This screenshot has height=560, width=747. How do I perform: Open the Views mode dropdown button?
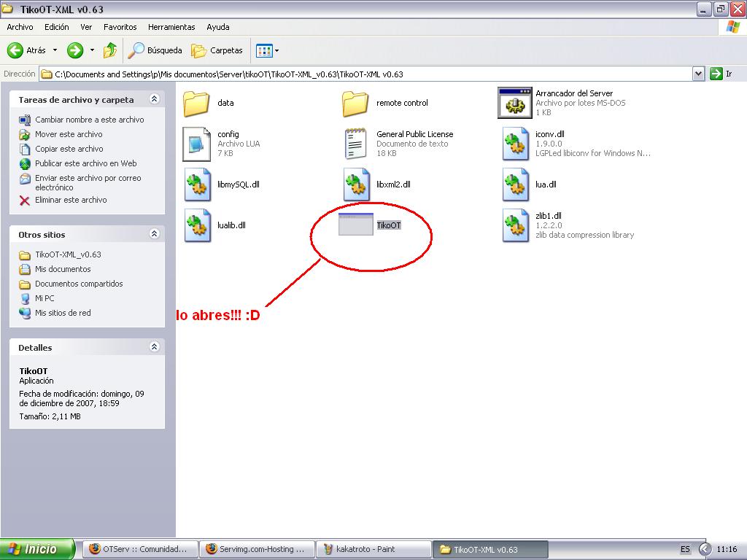pos(267,50)
